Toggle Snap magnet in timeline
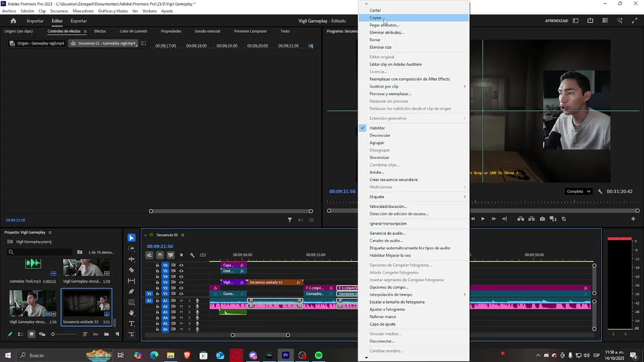The image size is (644, 362). 159,255
